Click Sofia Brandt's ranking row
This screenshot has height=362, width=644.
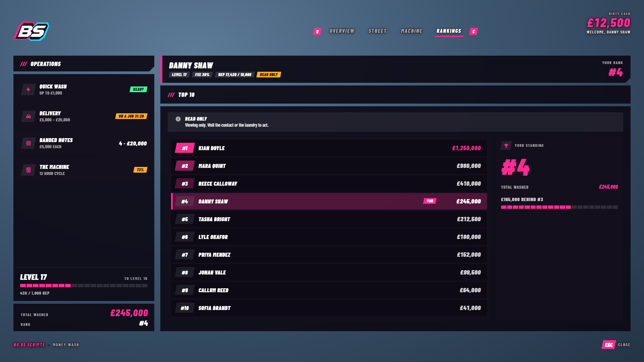tap(329, 308)
